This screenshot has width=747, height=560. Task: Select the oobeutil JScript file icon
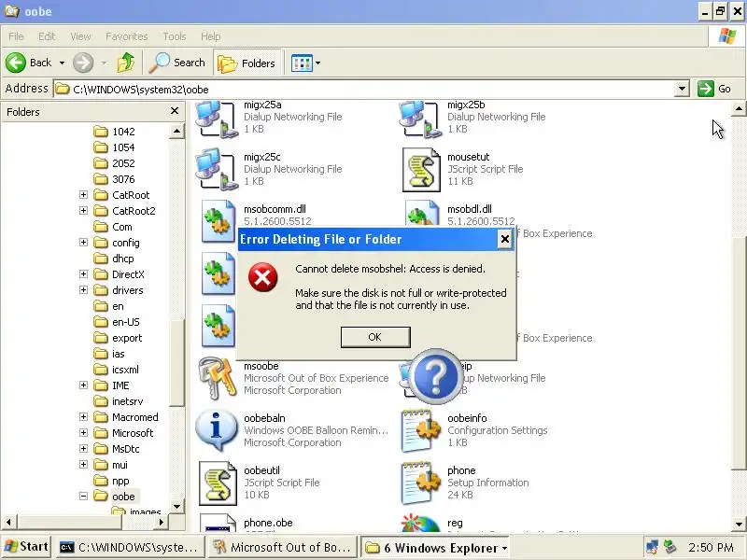pos(218,483)
